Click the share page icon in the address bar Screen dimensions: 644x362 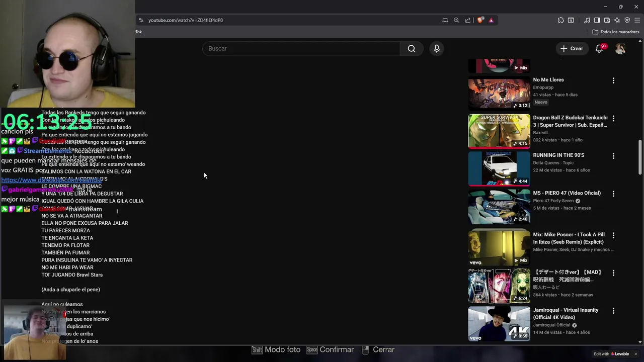(x=468, y=20)
